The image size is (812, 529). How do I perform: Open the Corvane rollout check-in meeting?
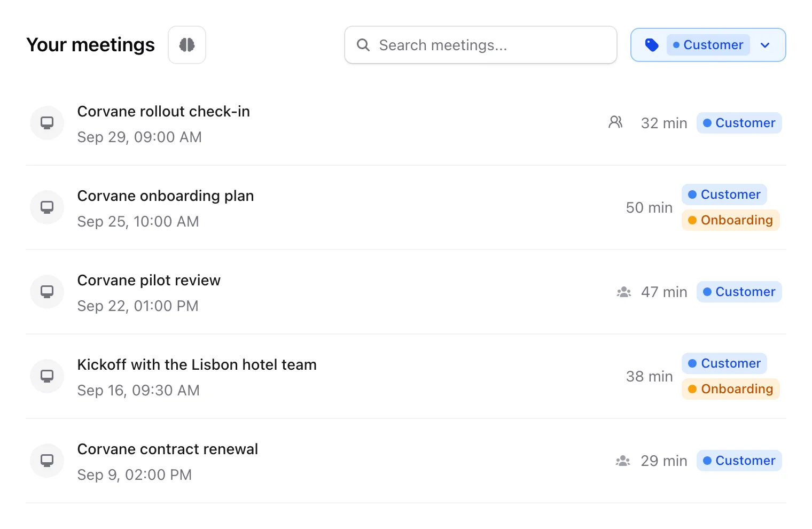pyautogui.click(x=163, y=111)
